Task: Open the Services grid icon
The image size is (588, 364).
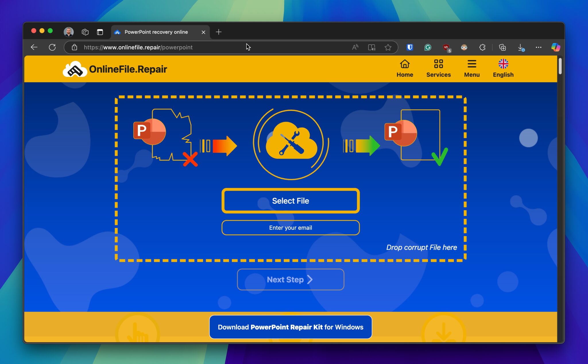Action: (438, 68)
